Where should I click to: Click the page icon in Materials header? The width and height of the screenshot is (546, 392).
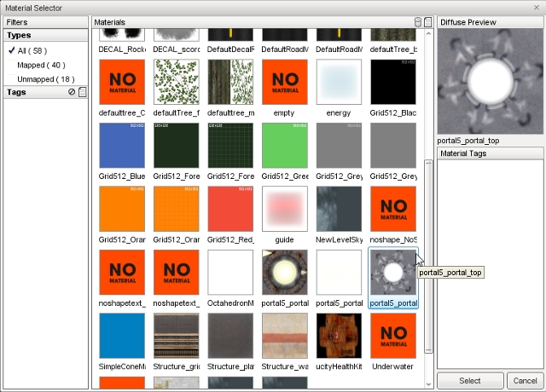coord(428,21)
